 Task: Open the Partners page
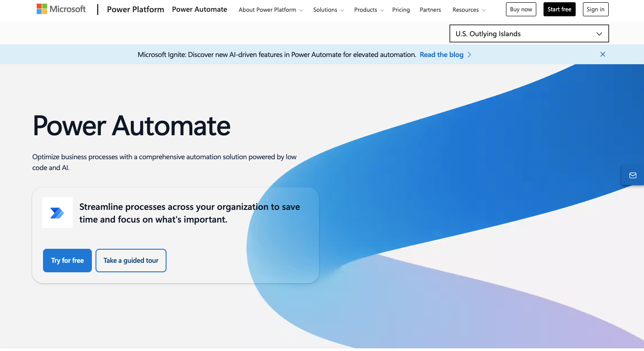[430, 9]
